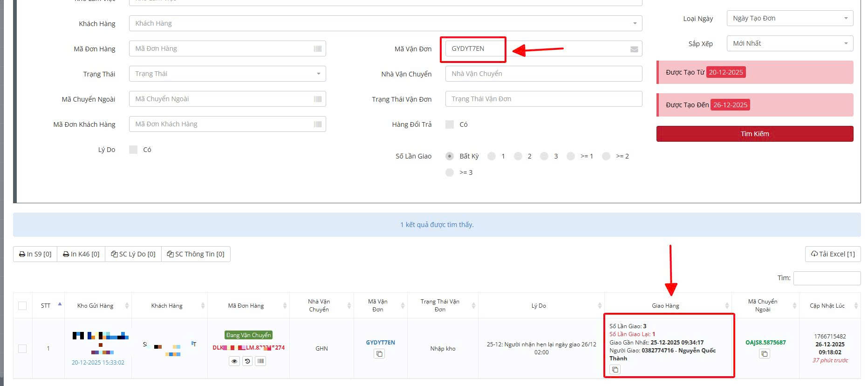This screenshot has width=868, height=386.
Task: Click the envelope icon in Mã Vận Đơn field
Action: (x=634, y=49)
